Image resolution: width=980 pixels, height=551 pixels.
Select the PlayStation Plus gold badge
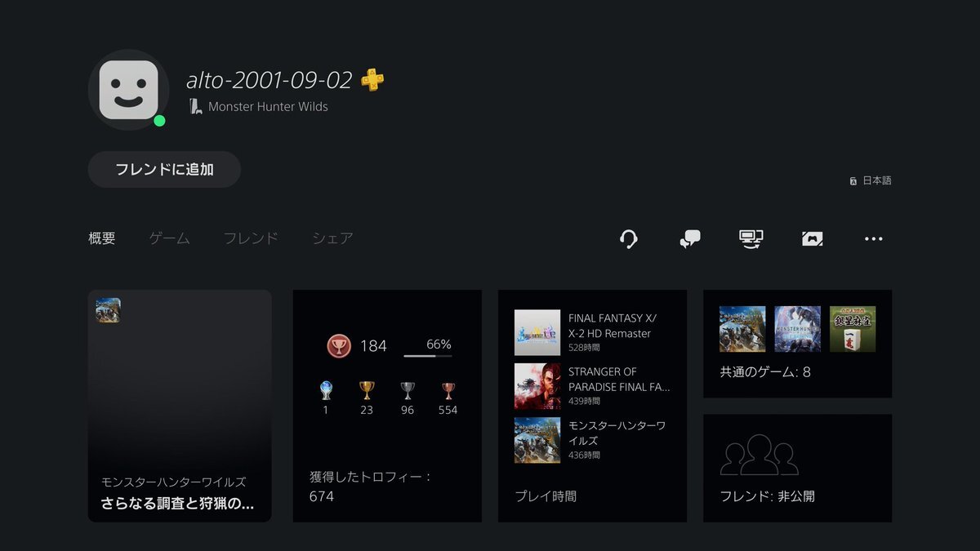tap(372, 79)
